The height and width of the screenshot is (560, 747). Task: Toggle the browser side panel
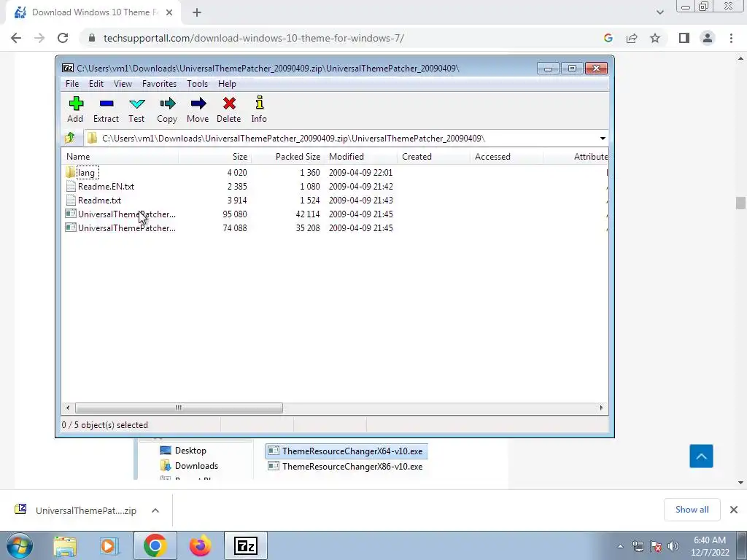pyautogui.click(x=684, y=38)
